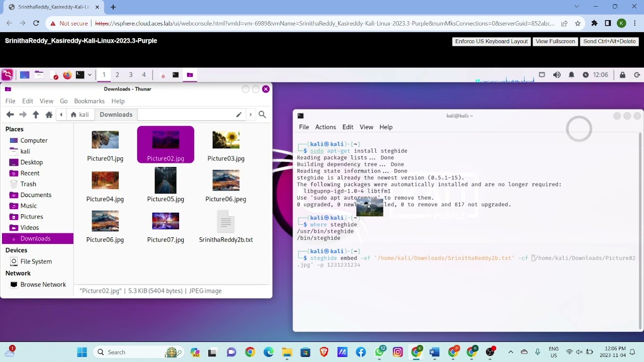Select Picture05.jpg thumbnail

pos(166,180)
